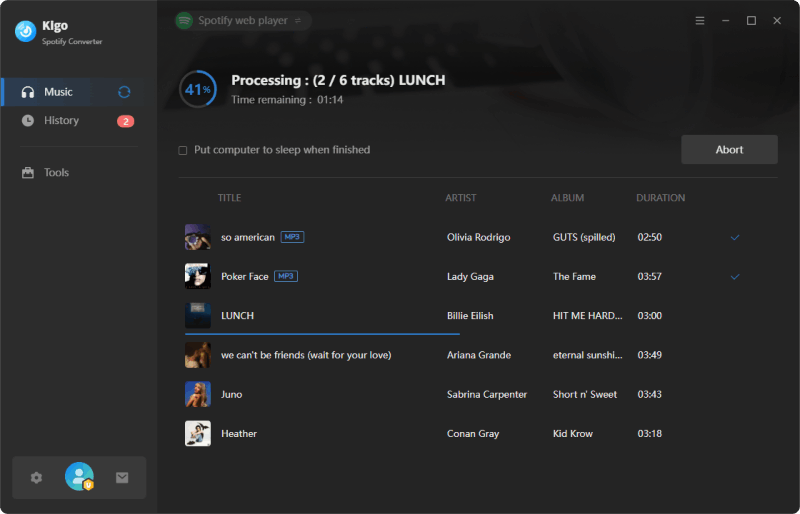Open the hamburger menu icon
This screenshot has width=800, height=514.
[700, 20]
